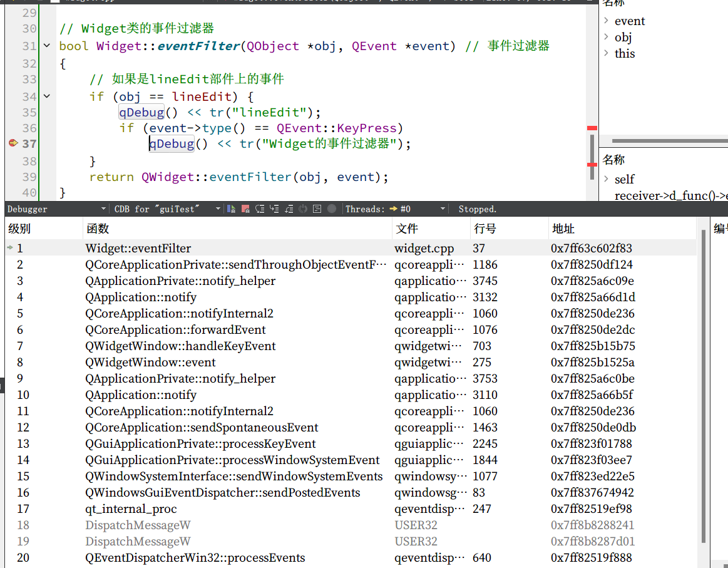Viewport: 728px width, 568px height.
Task: Click the Stopped. status text
Action: click(477, 209)
